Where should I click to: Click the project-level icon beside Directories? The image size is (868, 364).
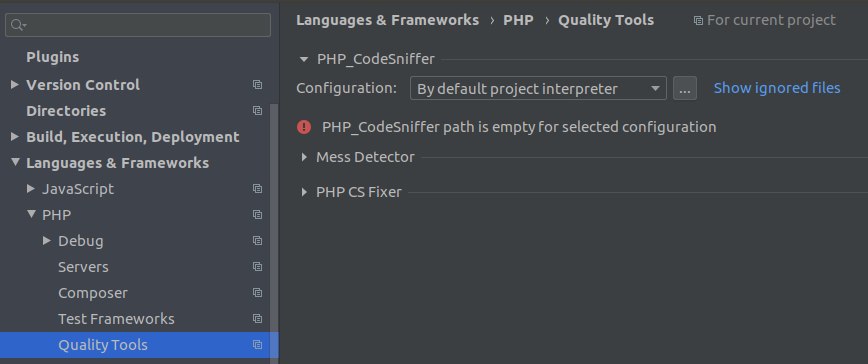(257, 111)
